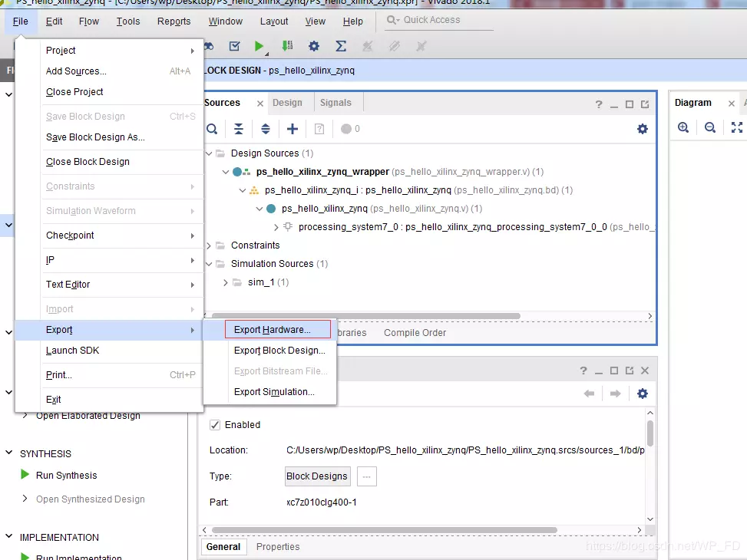The width and height of the screenshot is (747, 560).
Task: Expand the sim_1 folder
Action: (x=226, y=283)
